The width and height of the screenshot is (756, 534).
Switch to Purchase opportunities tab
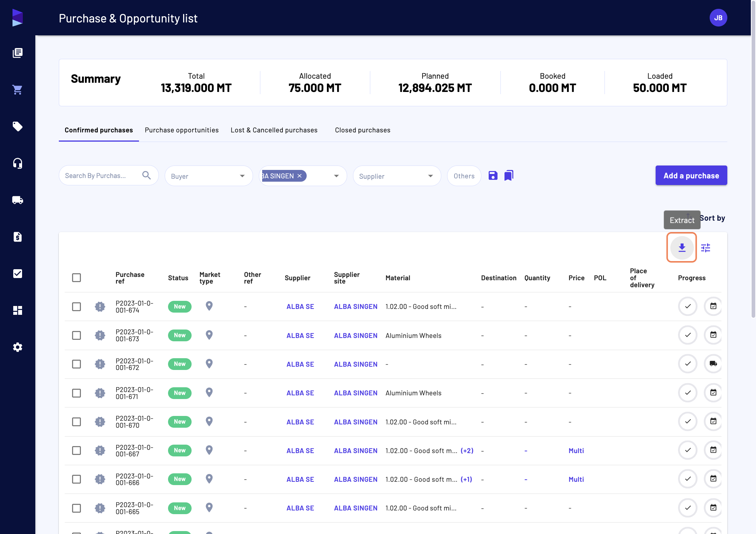tap(182, 130)
